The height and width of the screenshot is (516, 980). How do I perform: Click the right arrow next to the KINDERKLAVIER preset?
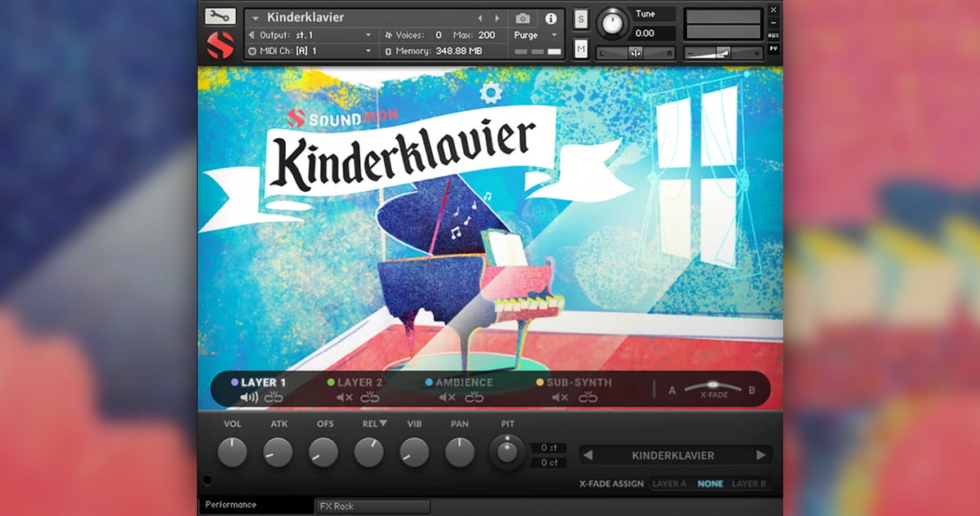pyautogui.click(x=761, y=456)
